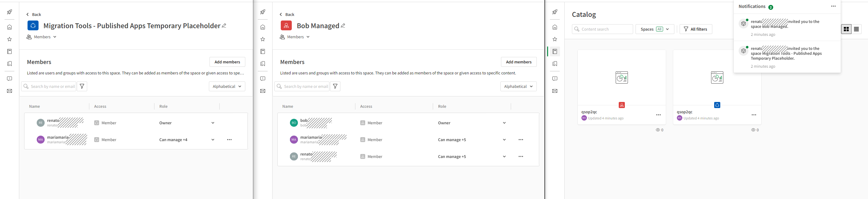Viewport: 868px width, 199px height.
Task: Open notification about Bob Managed space invite
Action: point(787,28)
